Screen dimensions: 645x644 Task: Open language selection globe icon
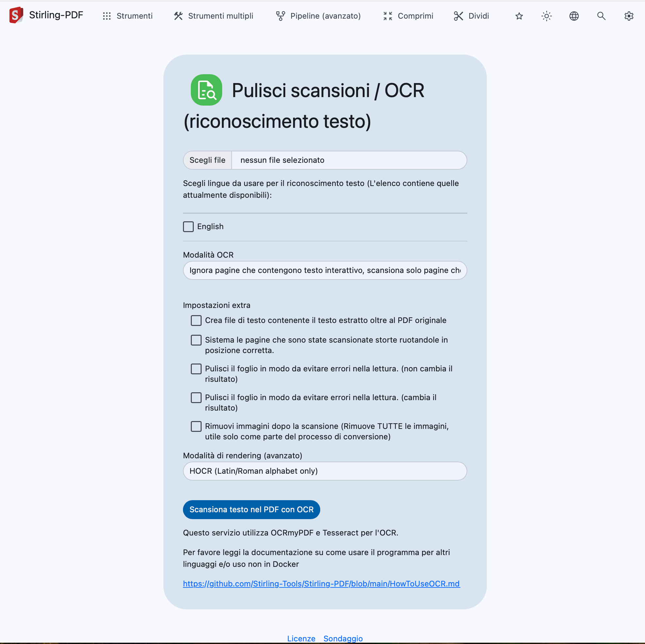[573, 16]
